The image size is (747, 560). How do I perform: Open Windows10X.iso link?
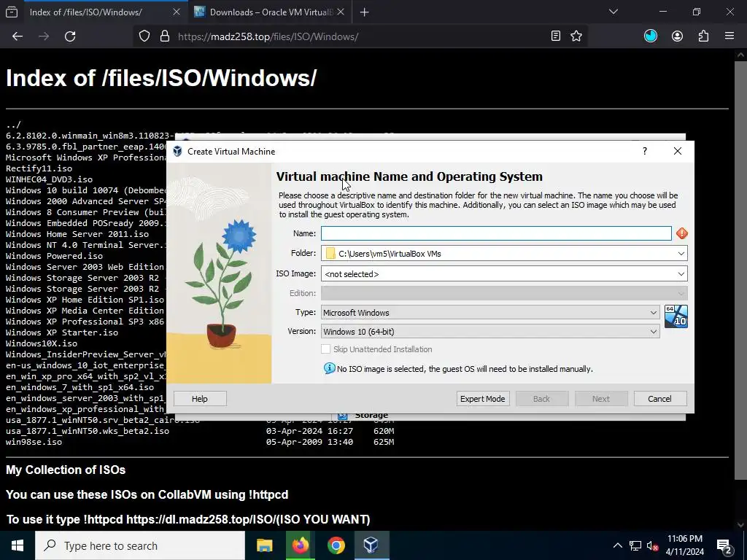(42, 344)
